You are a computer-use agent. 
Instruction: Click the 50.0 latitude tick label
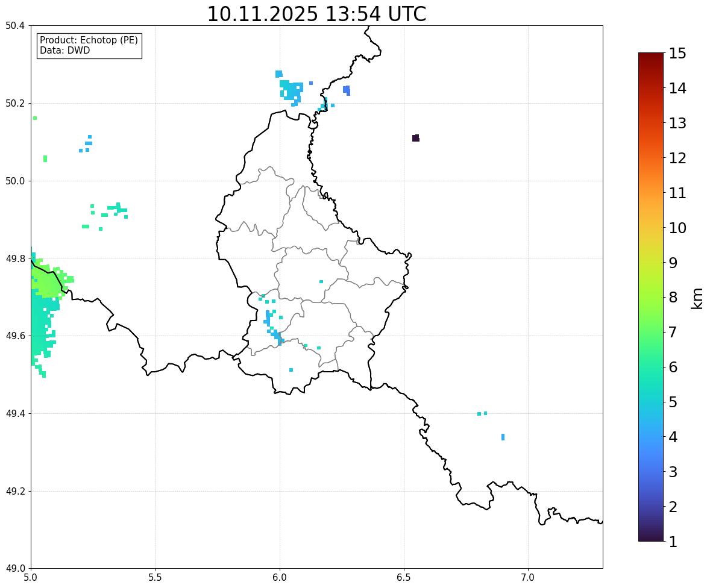click(15, 181)
